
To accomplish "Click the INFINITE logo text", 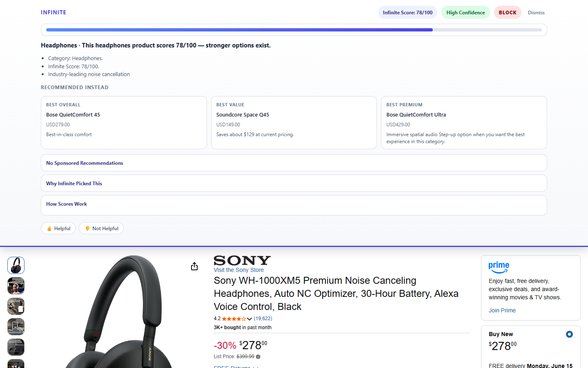I will point(53,12).
